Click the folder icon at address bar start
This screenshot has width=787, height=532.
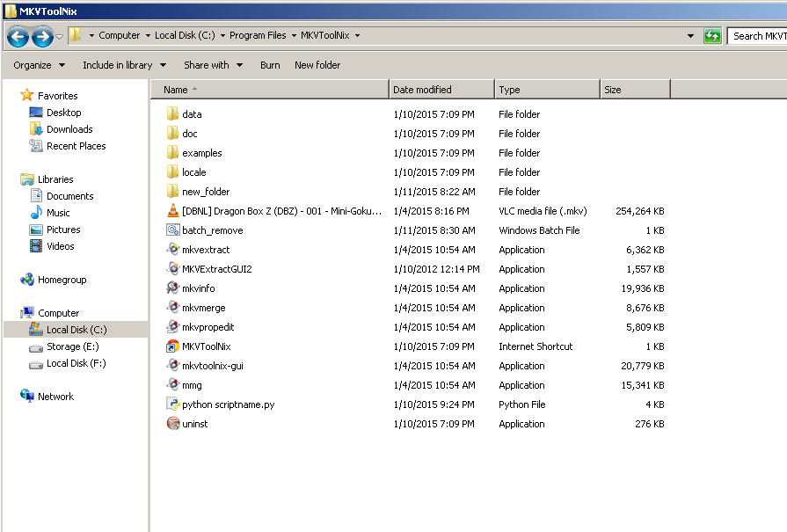click(76, 35)
